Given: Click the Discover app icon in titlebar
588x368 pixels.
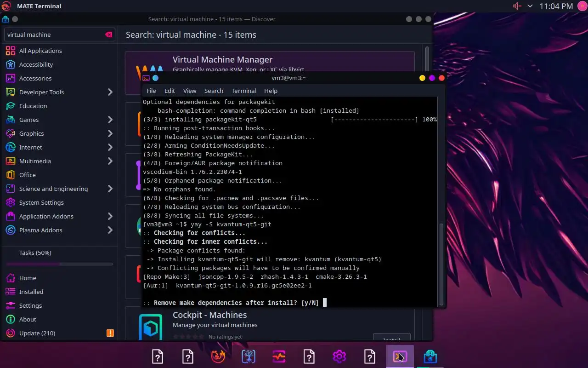Looking at the screenshot, I should tap(6, 19).
